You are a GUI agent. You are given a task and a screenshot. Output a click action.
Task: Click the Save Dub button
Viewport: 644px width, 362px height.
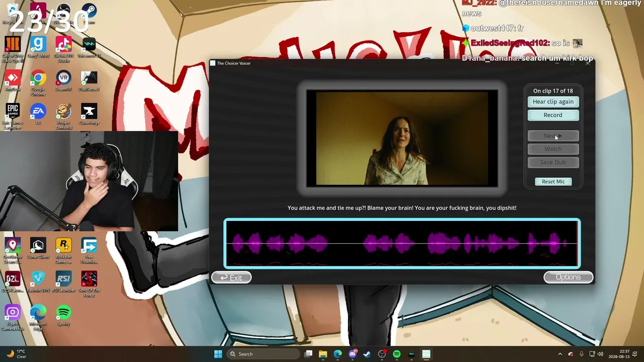(553, 162)
